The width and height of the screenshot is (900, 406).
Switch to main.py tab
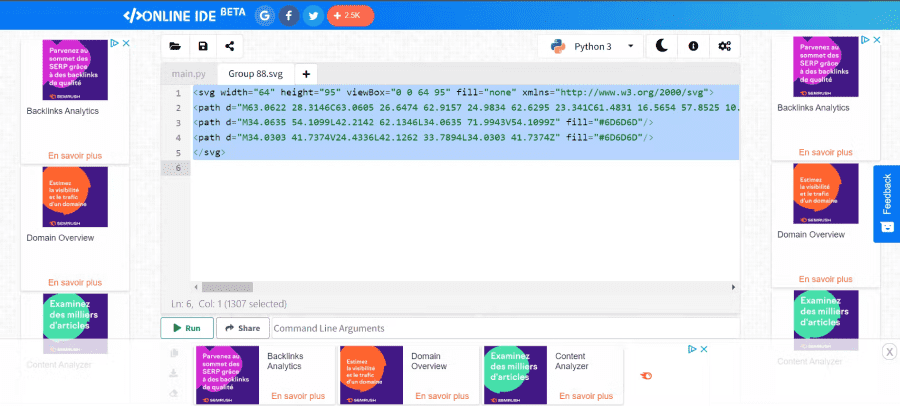click(189, 74)
